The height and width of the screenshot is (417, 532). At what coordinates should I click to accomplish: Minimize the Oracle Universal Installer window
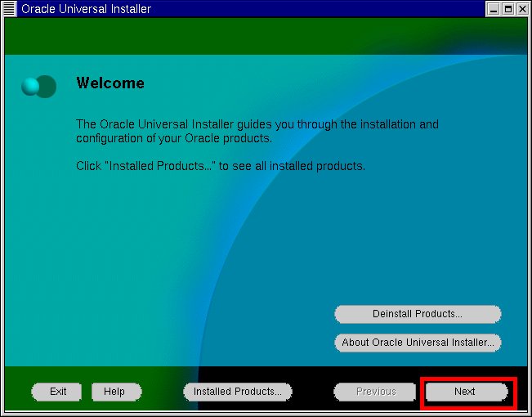494,9
